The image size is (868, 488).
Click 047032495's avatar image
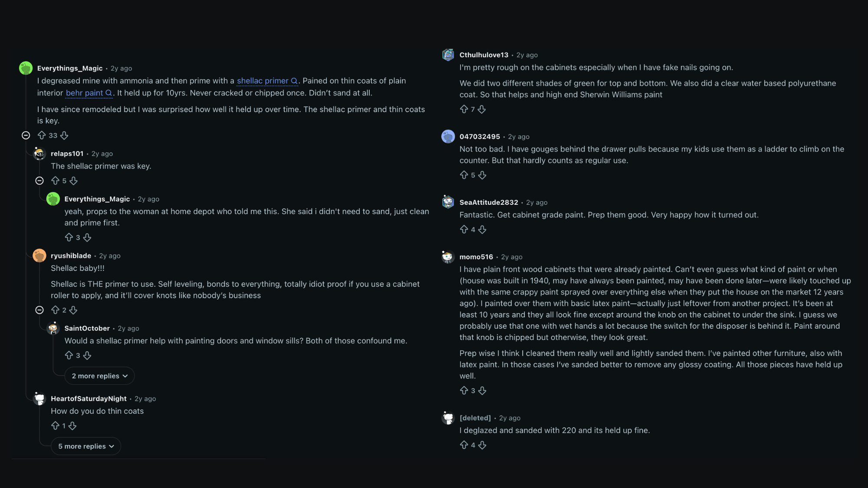448,137
